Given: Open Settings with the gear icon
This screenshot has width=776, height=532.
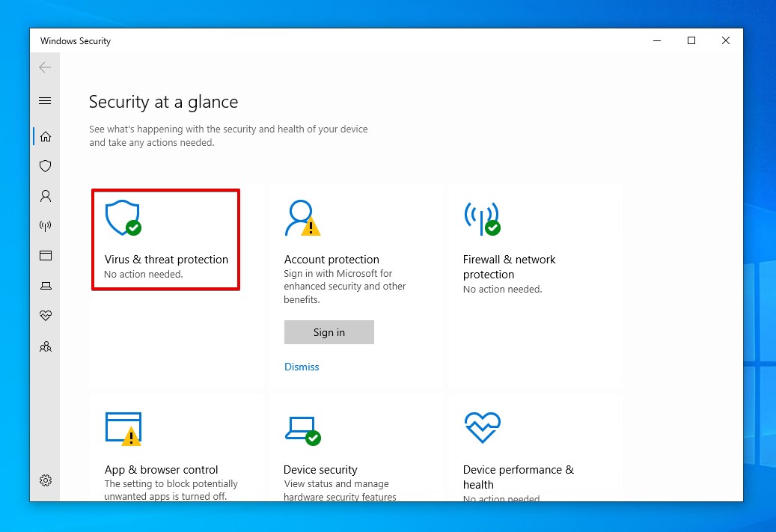Looking at the screenshot, I should pyautogui.click(x=45, y=480).
